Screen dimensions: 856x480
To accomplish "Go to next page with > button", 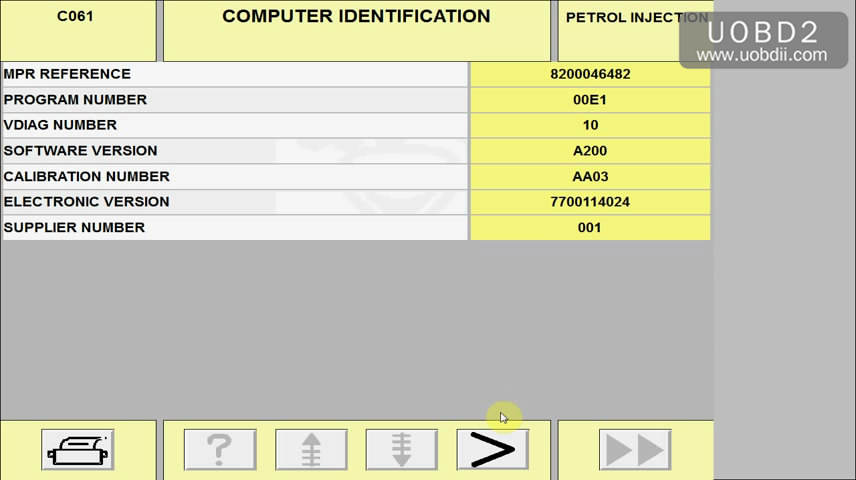I will pyautogui.click(x=492, y=449).
